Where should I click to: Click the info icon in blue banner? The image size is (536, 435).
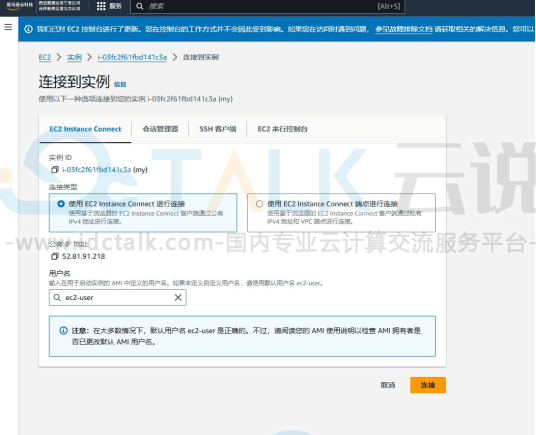[28, 29]
